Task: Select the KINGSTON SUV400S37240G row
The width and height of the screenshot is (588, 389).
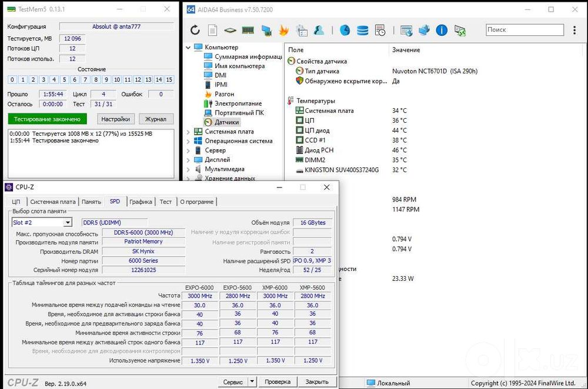Action: pos(351,170)
